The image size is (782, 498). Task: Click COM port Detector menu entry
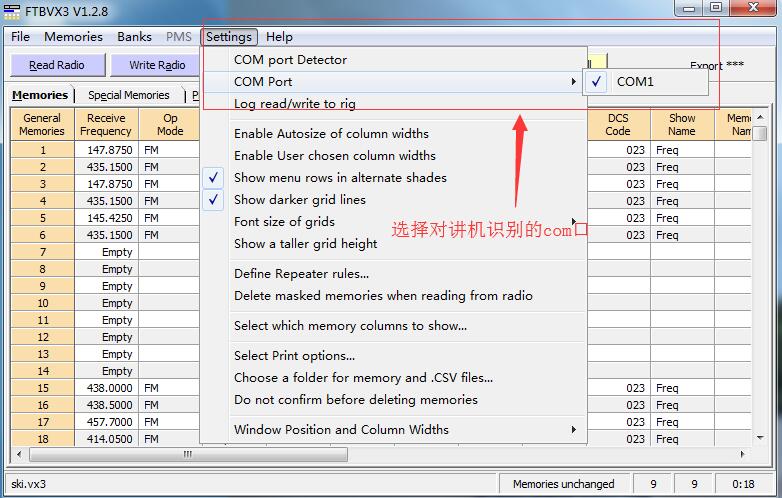pyautogui.click(x=290, y=60)
